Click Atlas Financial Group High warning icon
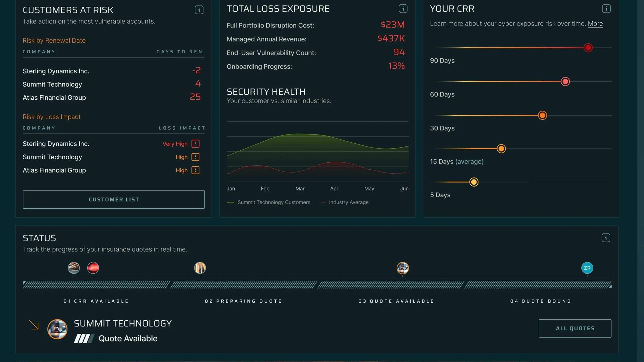 click(x=195, y=170)
